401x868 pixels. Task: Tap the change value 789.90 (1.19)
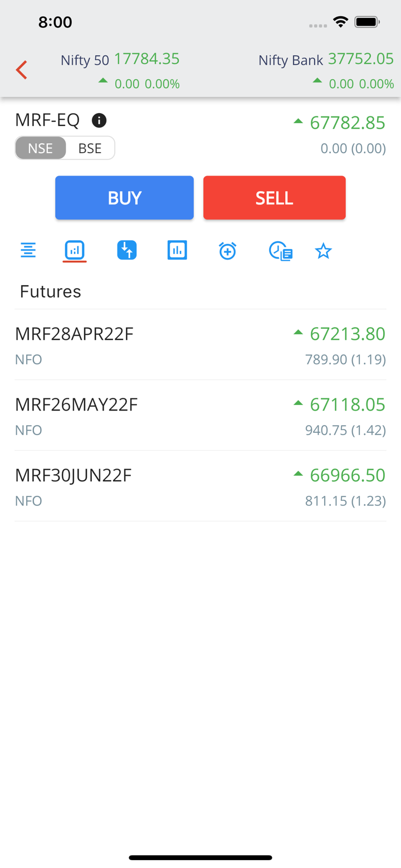(345, 359)
